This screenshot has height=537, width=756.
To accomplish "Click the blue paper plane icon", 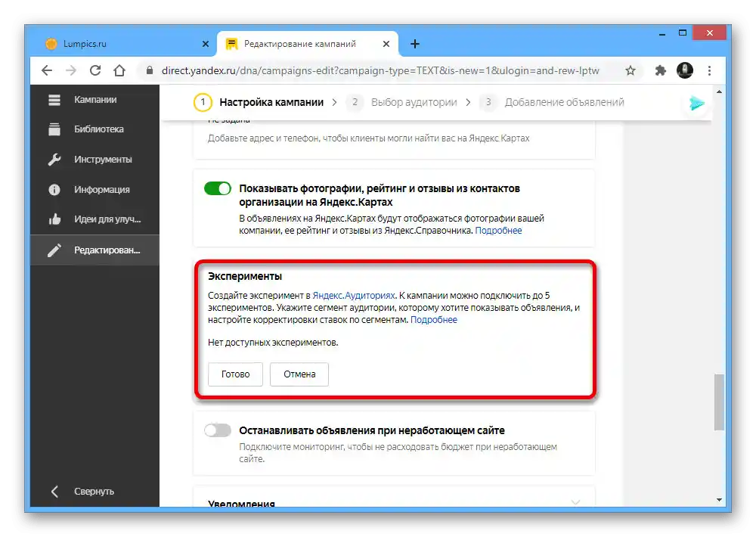I will click(x=697, y=104).
